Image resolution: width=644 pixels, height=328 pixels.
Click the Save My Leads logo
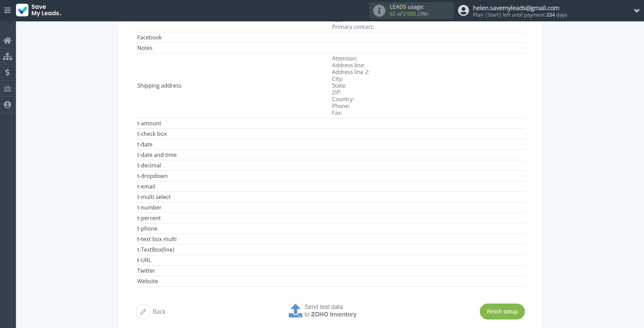click(x=39, y=10)
